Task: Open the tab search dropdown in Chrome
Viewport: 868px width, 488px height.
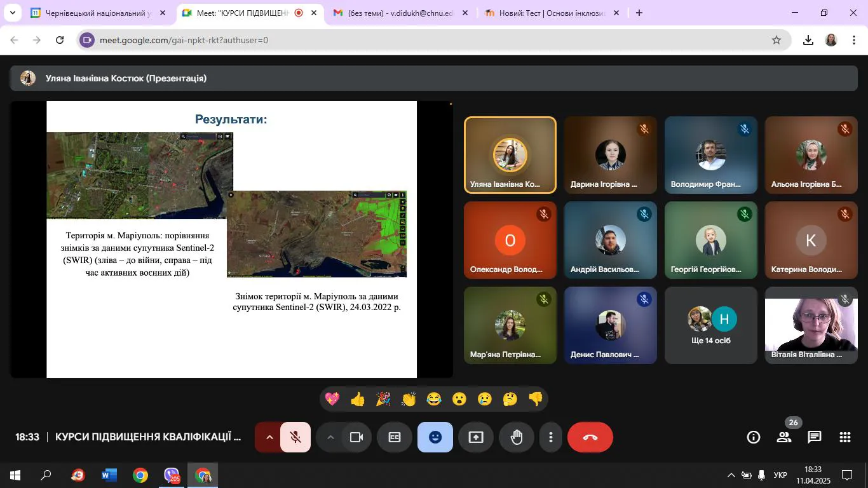Action: click(x=12, y=13)
